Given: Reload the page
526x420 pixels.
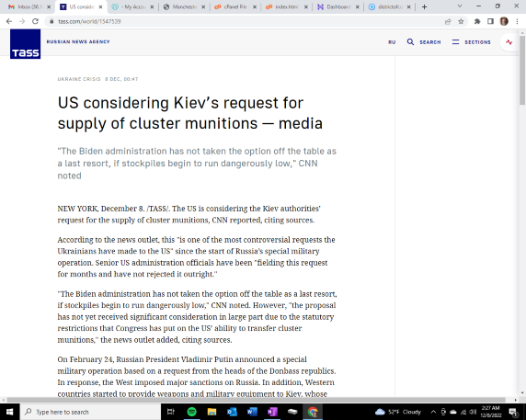Looking at the screenshot, I should point(35,21).
